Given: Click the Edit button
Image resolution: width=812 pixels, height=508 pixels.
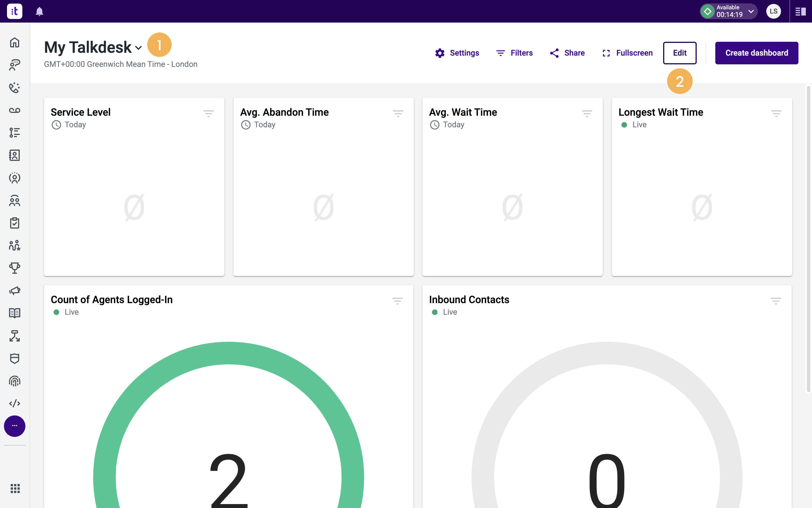Looking at the screenshot, I should coord(679,53).
